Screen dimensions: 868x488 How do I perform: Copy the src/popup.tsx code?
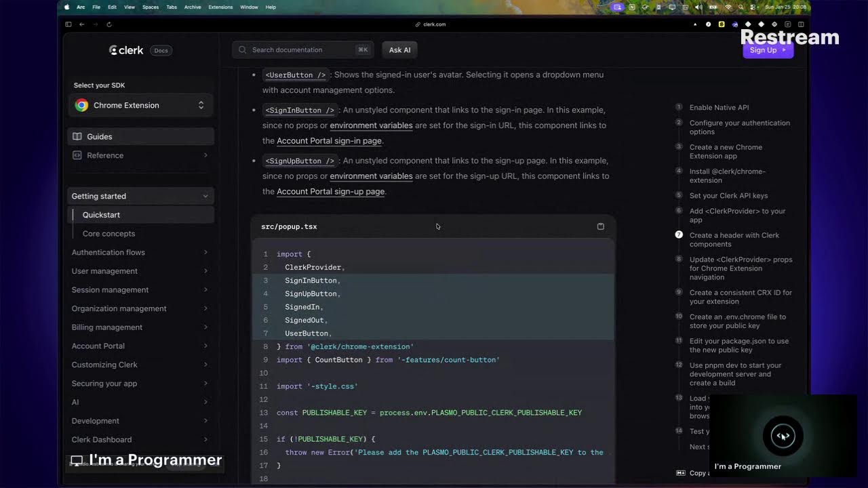tap(600, 226)
